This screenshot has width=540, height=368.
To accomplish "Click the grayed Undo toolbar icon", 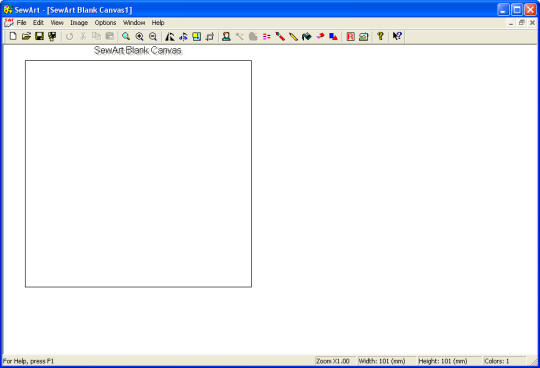I will click(70, 36).
